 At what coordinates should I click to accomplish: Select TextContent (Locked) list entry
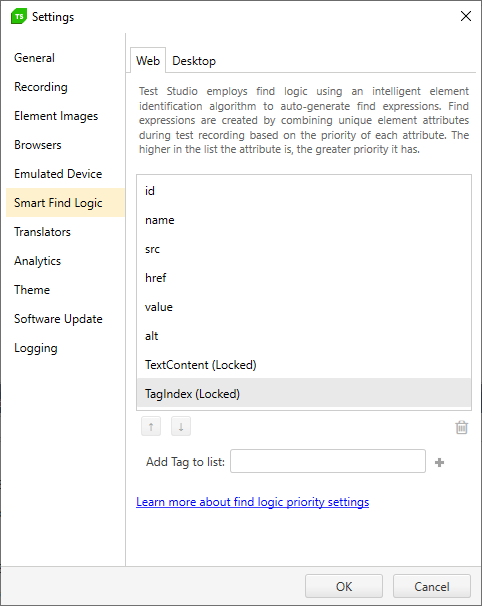point(304,364)
